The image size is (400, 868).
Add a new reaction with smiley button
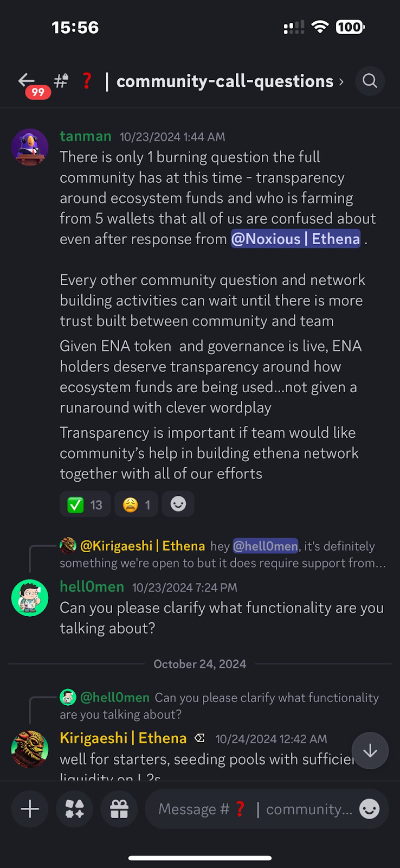[x=178, y=504]
